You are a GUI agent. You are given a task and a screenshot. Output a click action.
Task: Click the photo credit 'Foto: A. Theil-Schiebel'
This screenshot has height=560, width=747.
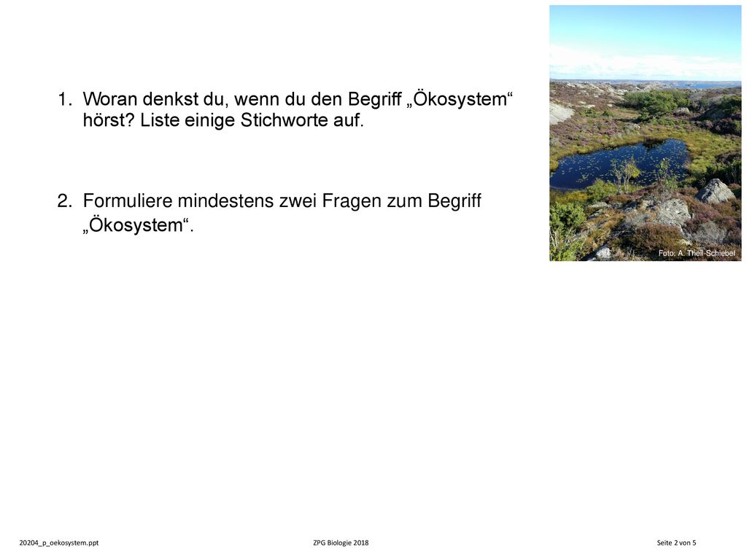point(697,253)
